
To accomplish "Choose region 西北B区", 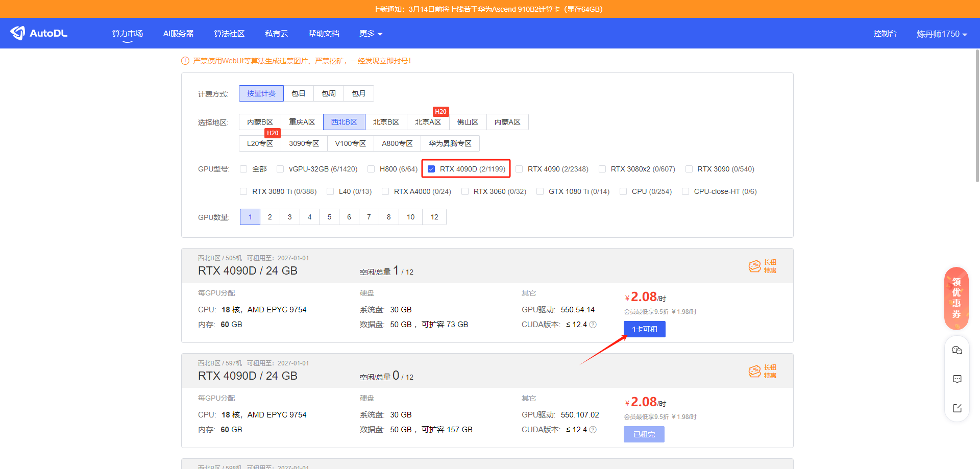I will pos(344,122).
